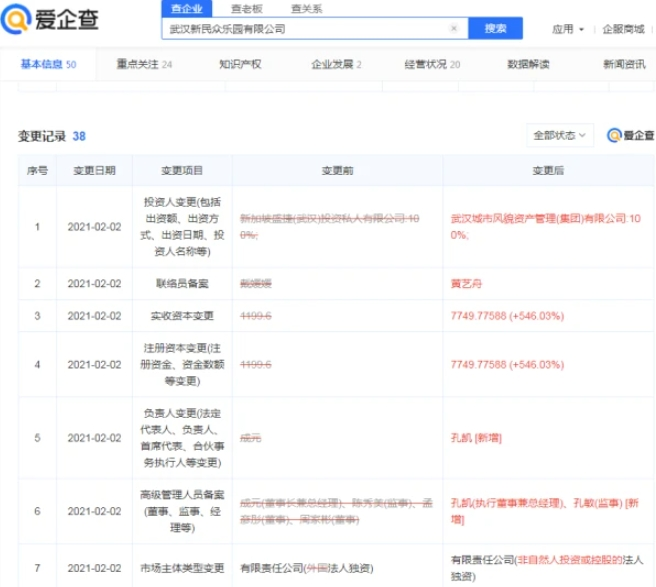
Task: Click the 高级管理人员备案 cell in row 6
Action: 182,511
